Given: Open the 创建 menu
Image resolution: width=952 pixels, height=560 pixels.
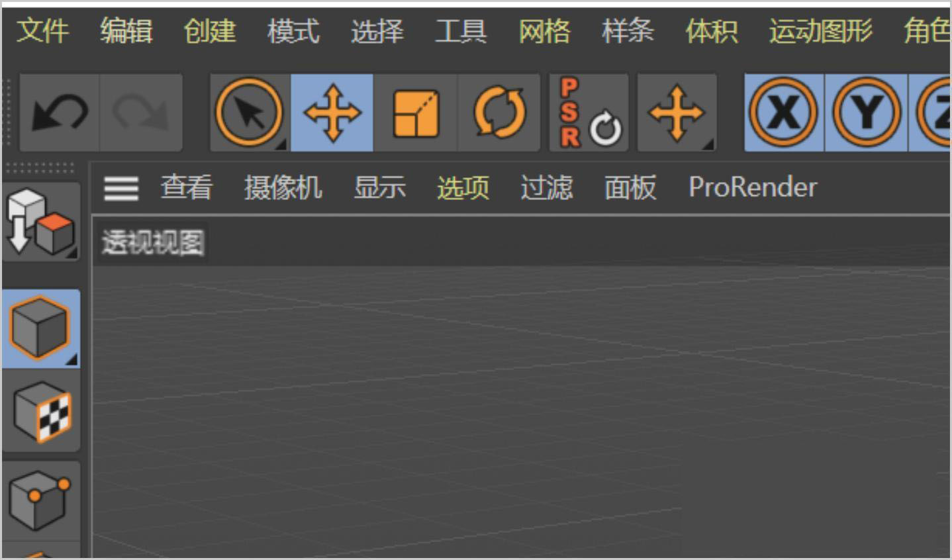Looking at the screenshot, I should pos(210,30).
